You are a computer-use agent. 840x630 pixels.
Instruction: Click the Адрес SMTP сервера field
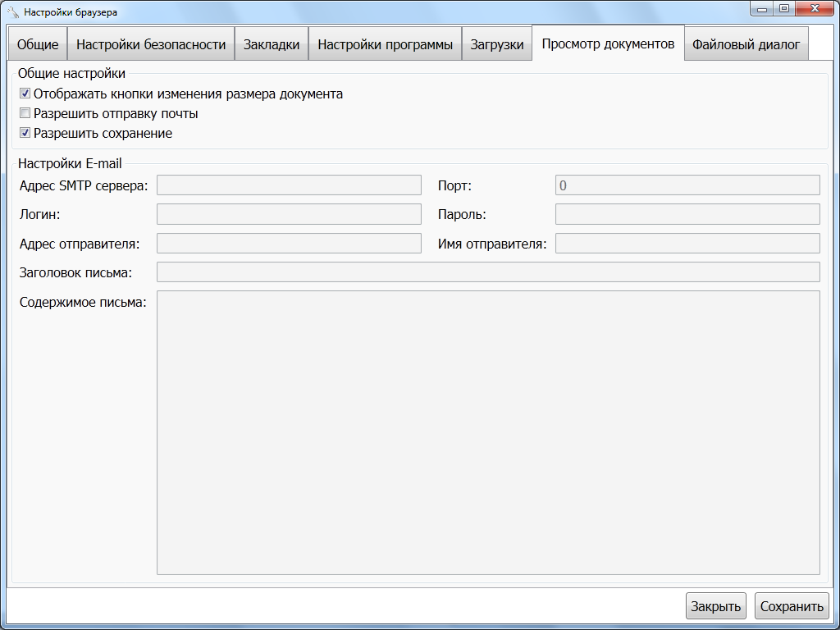click(289, 185)
